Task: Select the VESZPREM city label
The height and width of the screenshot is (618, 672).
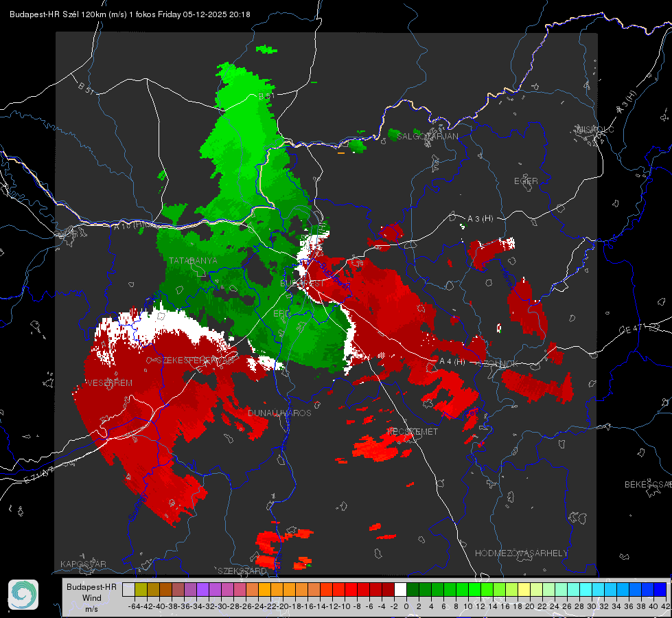Action: click(109, 383)
